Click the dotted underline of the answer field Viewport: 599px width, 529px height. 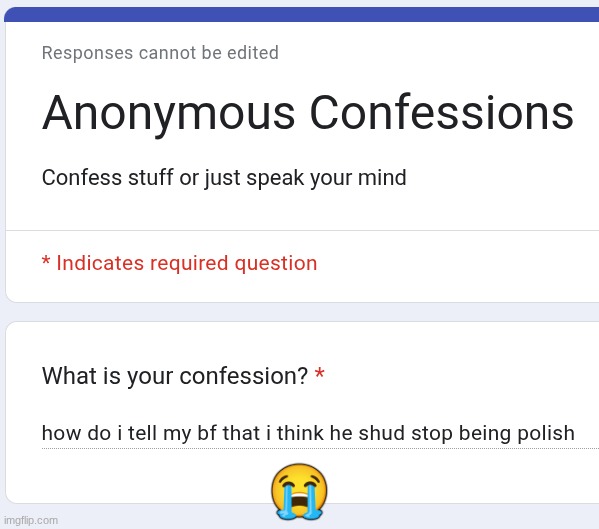(x=320, y=449)
